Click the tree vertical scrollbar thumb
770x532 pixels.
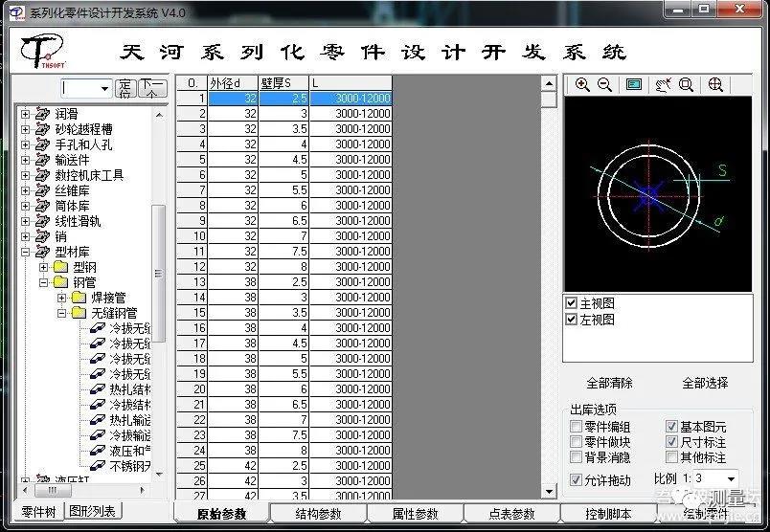pos(158,273)
